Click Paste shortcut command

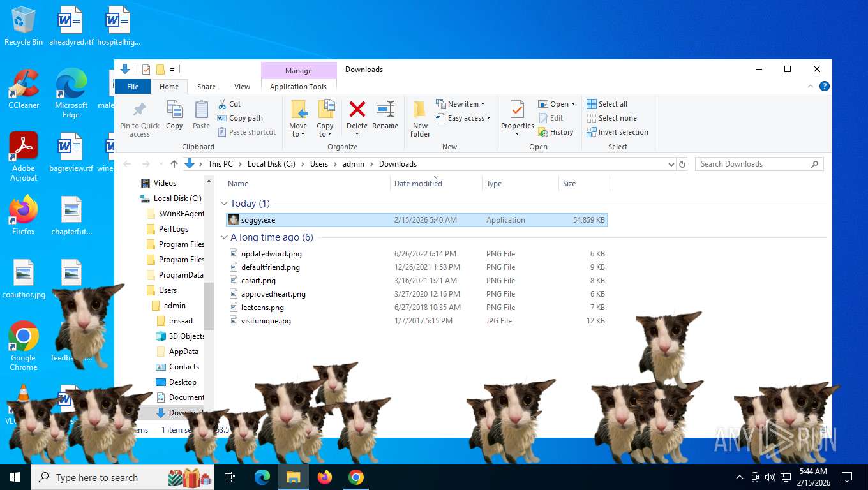click(x=246, y=132)
